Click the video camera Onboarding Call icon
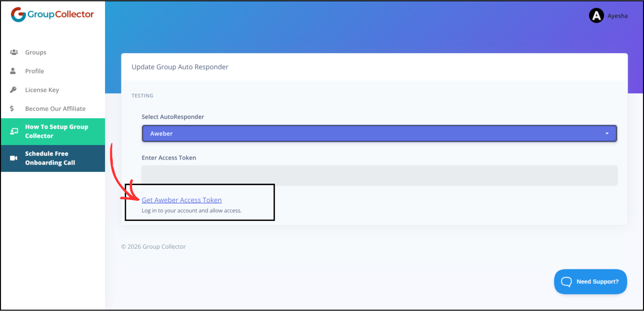Image resolution: width=644 pixels, height=311 pixels. click(13, 158)
